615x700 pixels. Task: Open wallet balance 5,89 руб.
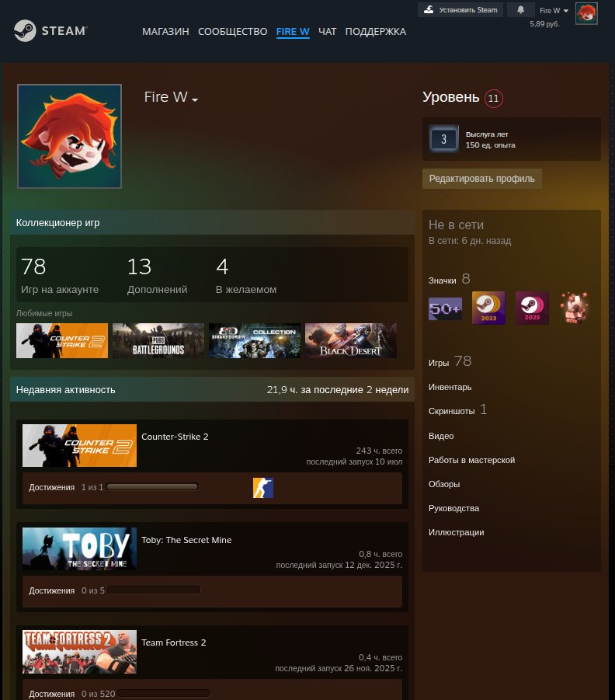coord(544,23)
